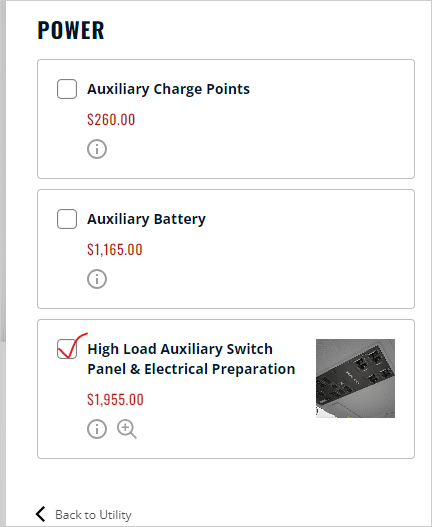Click the Auxiliary Battery option card
Viewport: 432px width, 527px height.
coord(226,249)
